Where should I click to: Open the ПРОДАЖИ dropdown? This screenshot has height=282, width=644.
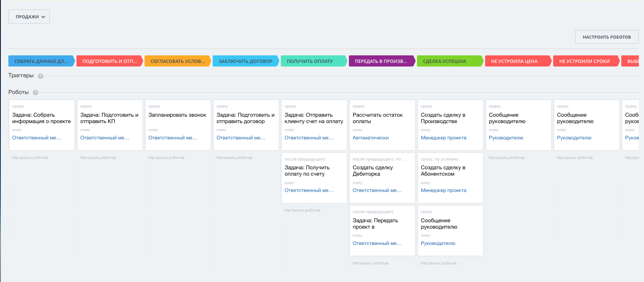click(29, 17)
